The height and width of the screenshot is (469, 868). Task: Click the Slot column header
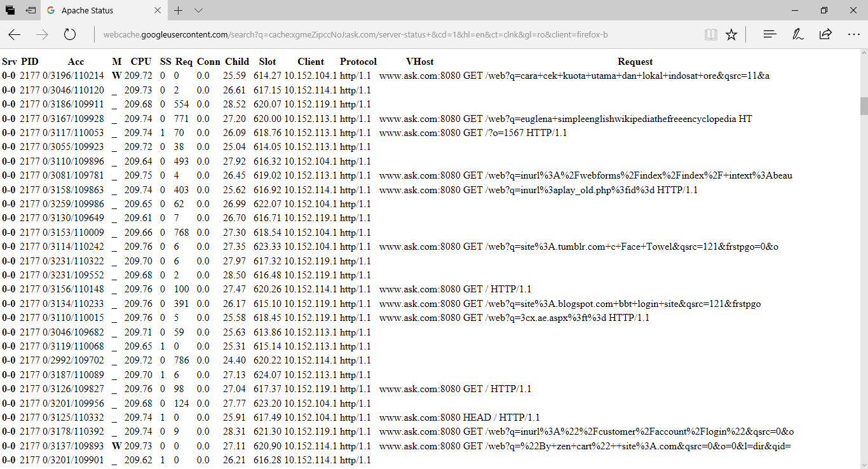pyautogui.click(x=268, y=62)
